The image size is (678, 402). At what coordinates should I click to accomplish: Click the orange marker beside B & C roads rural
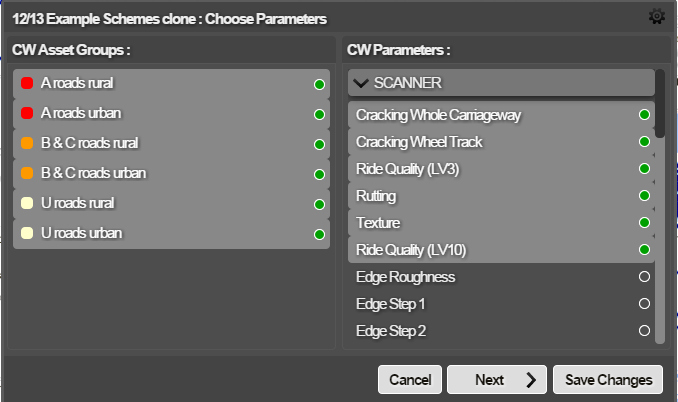[27, 143]
